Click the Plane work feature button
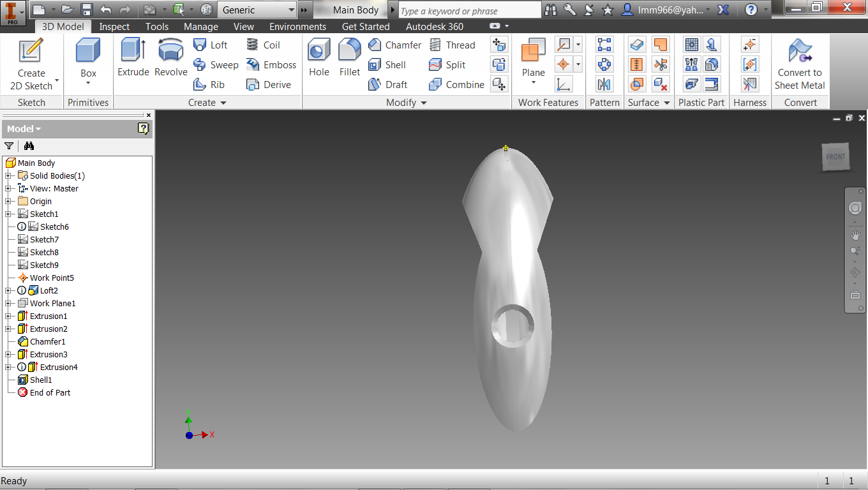Viewport: 868px width, 490px height. tap(534, 61)
